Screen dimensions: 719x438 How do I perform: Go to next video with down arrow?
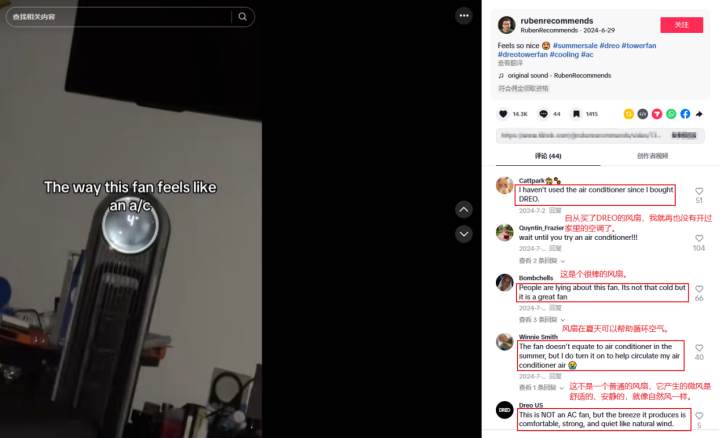pos(464,234)
